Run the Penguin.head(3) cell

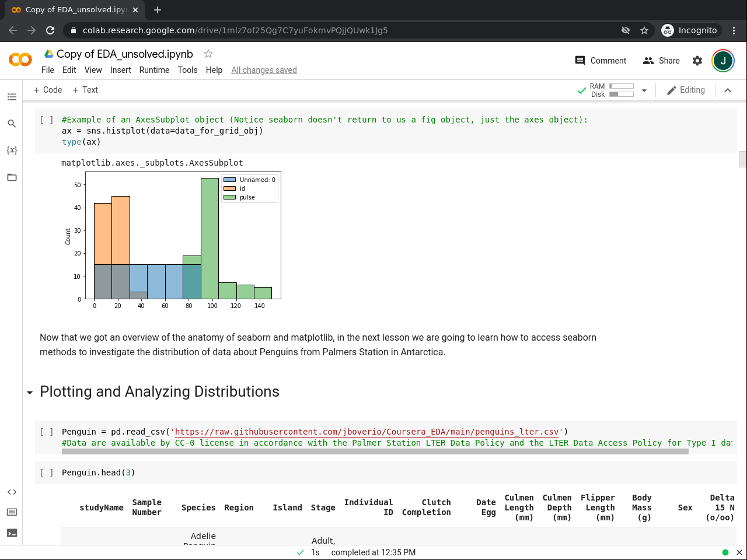(47, 473)
